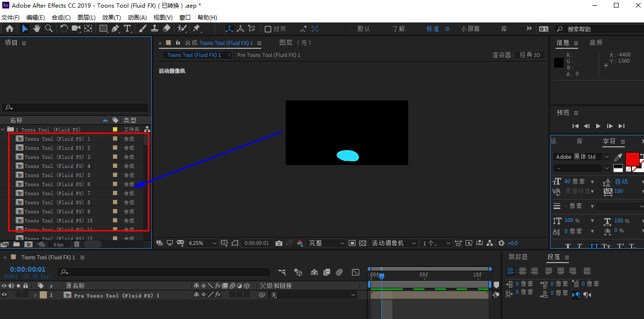Select the Pen tool
Viewport: 644px width, 319px height.
click(x=115, y=29)
